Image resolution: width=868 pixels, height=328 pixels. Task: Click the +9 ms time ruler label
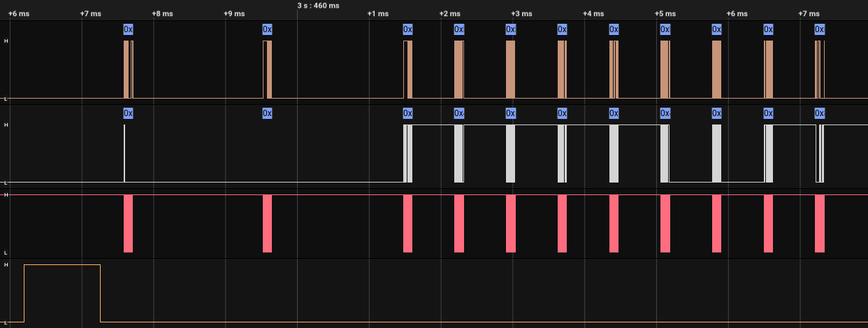click(x=234, y=14)
